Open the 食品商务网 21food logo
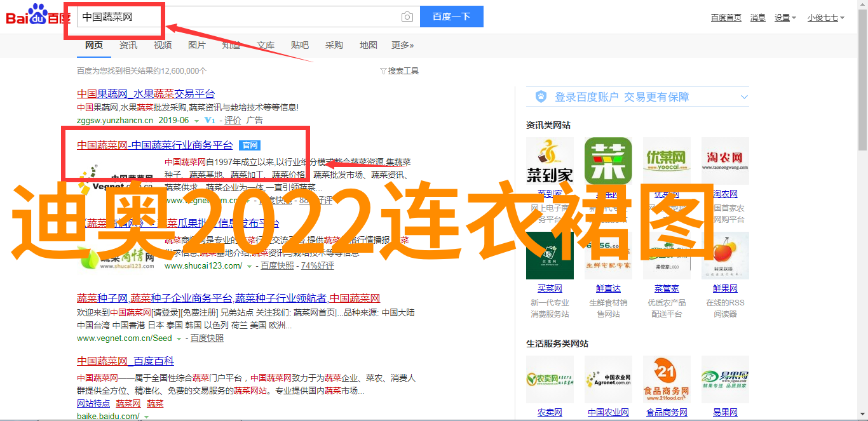This screenshot has width=868, height=421. 667,380
